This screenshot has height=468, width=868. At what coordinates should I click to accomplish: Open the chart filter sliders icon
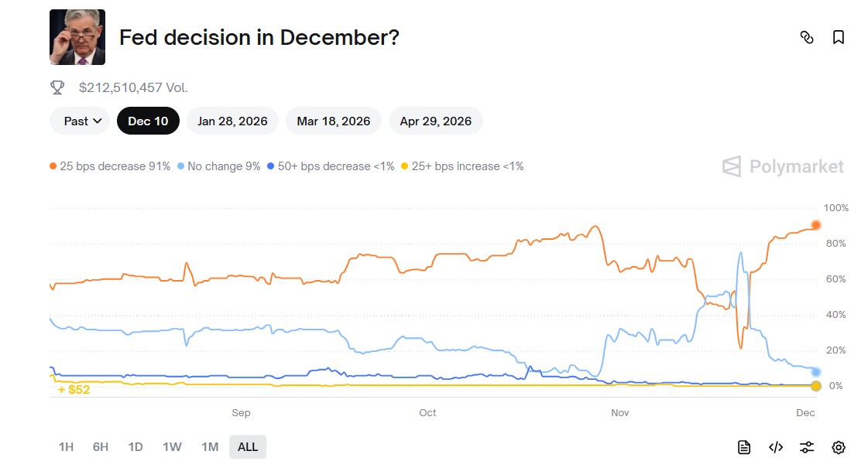coord(807,447)
